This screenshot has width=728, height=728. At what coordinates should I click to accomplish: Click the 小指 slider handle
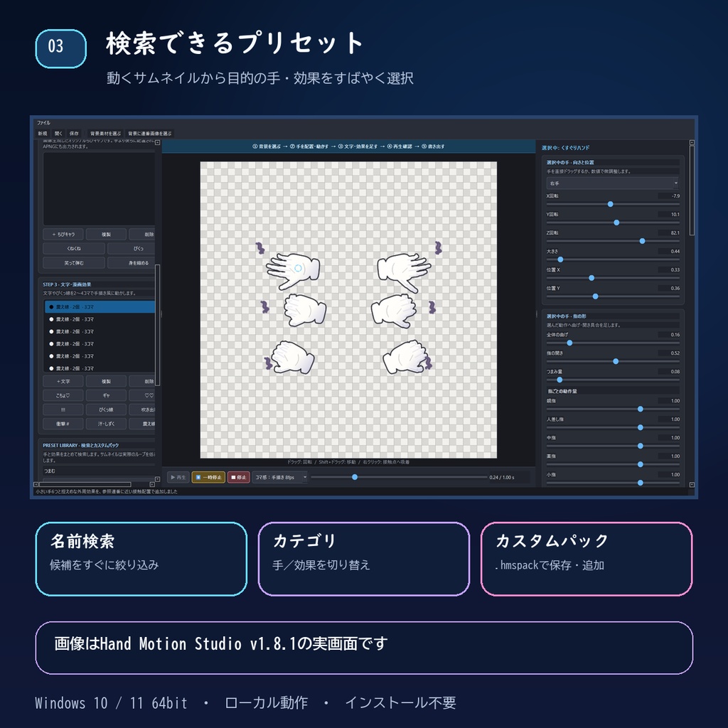pyautogui.click(x=641, y=483)
